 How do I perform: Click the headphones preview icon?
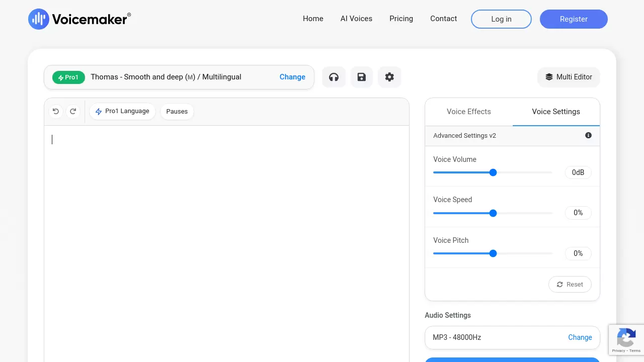point(334,77)
